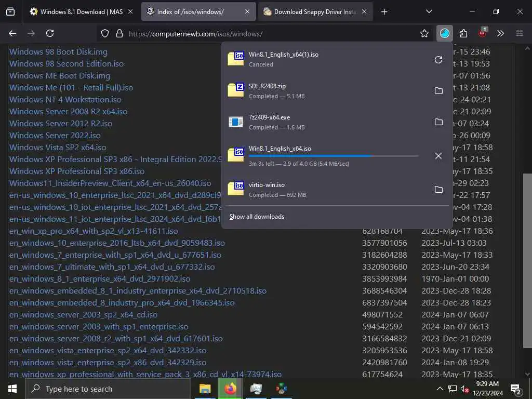
Task: Open Windows ME Boot Disk.img link
Action: pos(60,76)
